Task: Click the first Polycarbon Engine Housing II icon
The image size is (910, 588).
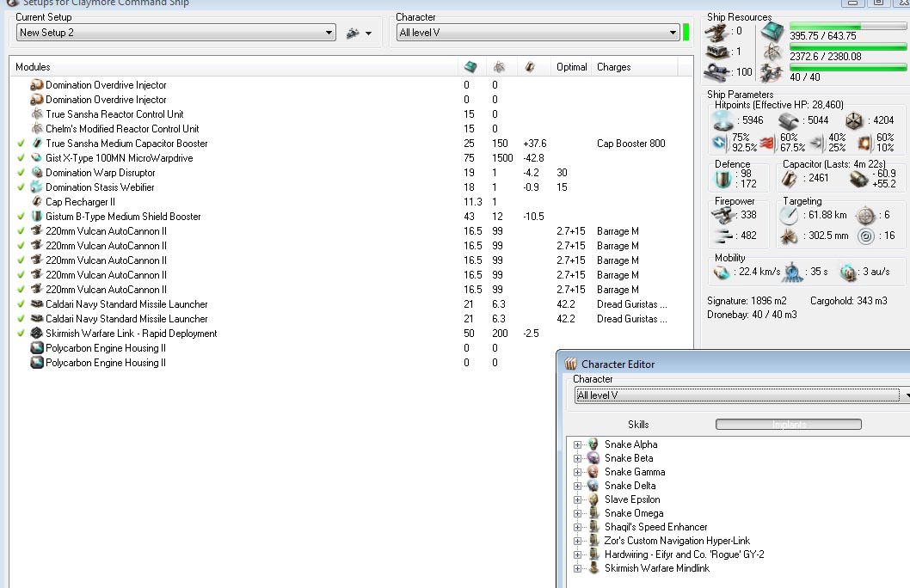Action: pos(36,348)
